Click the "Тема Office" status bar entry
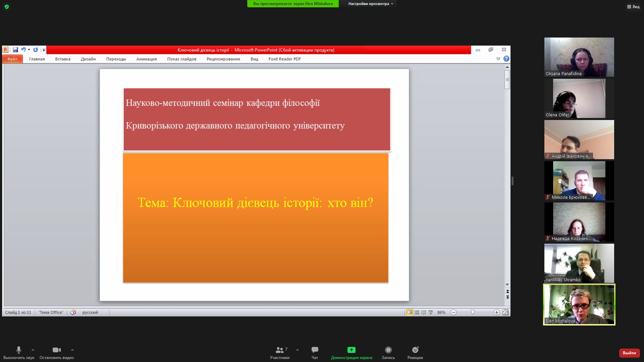 (x=51, y=312)
